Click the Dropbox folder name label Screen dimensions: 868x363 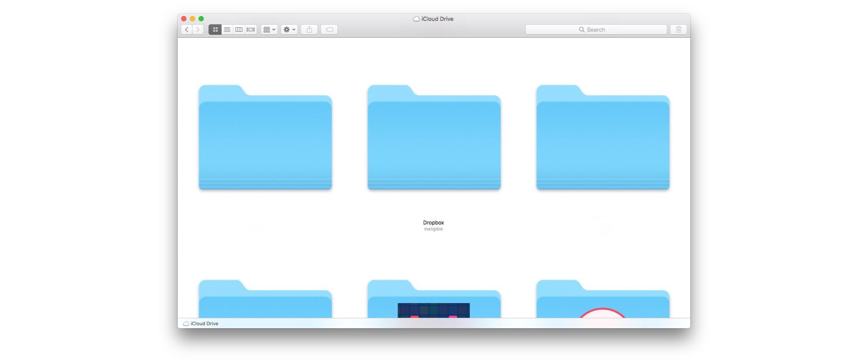pyautogui.click(x=434, y=223)
